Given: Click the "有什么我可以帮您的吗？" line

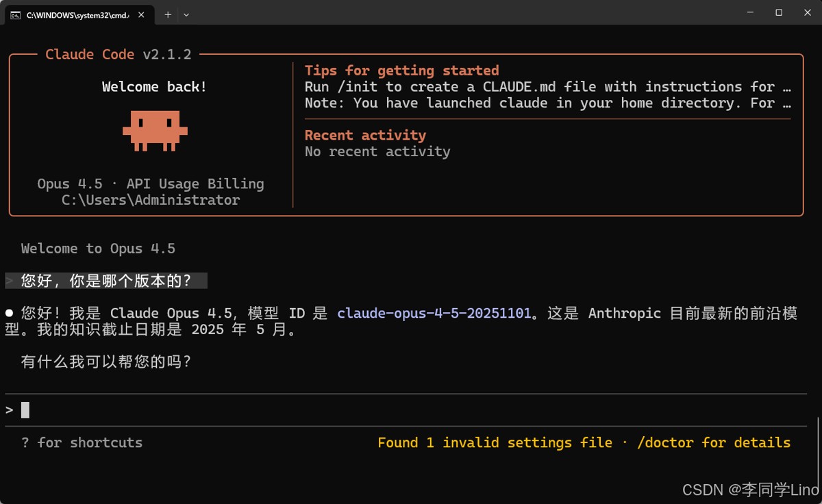Looking at the screenshot, I should tap(106, 362).
